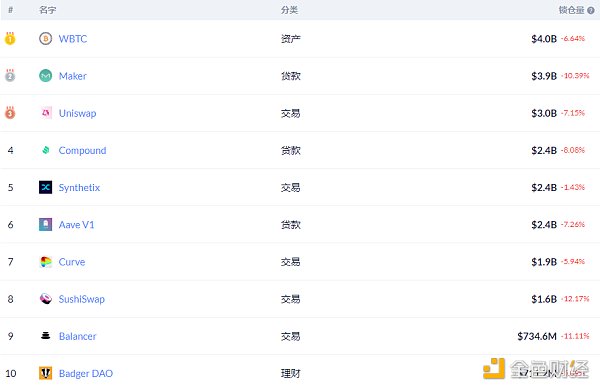
Task: Click the Aave V1 ghost icon
Action: 46,224
